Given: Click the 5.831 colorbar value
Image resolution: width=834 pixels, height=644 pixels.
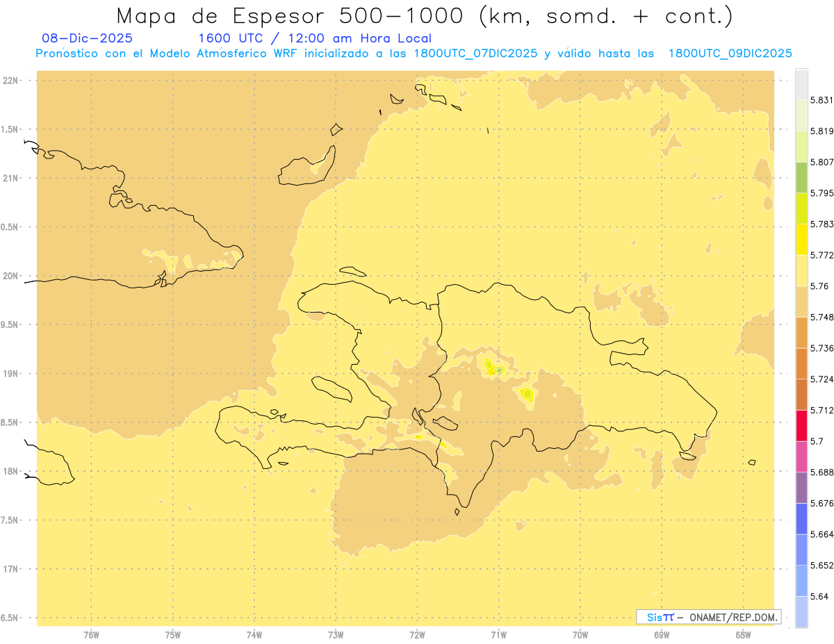Looking at the screenshot, I should point(821,100).
